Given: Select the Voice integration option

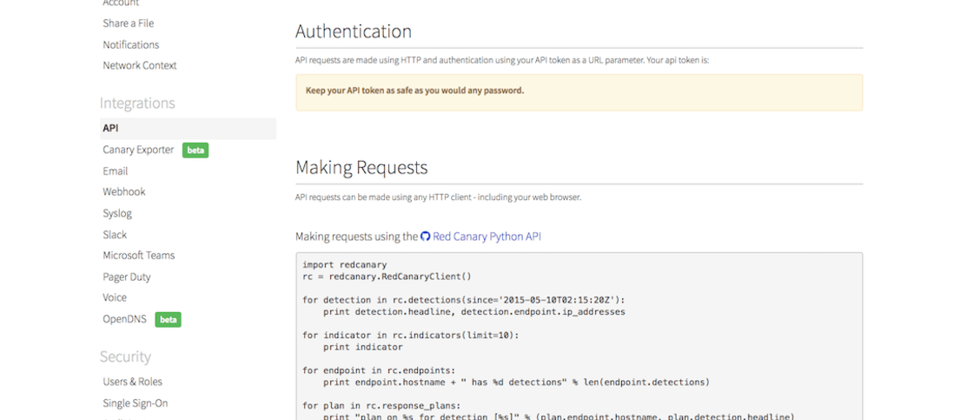Looking at the screenshot, I should [x=115, y=297].
